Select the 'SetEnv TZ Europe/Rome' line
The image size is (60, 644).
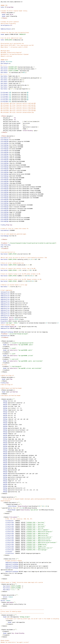tap(7, 7)
